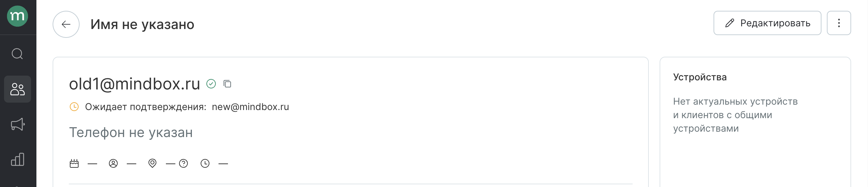
Task: Click the Имя не указано page title
Action: 142,24
